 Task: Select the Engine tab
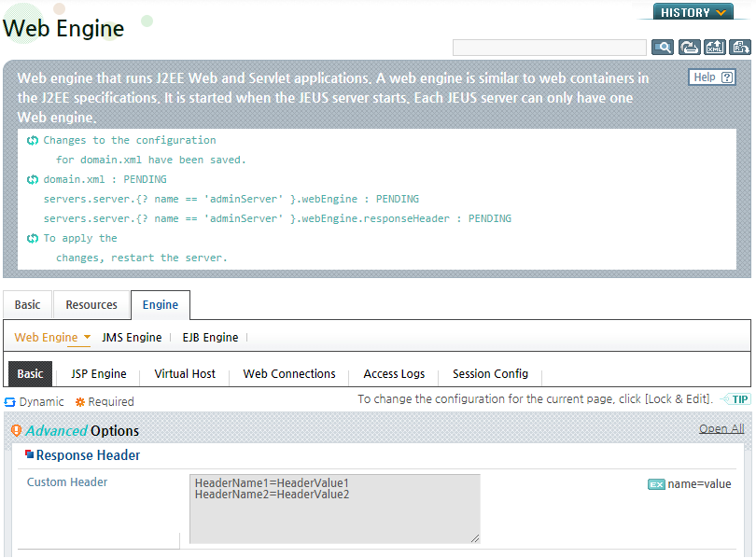(161, 304)
